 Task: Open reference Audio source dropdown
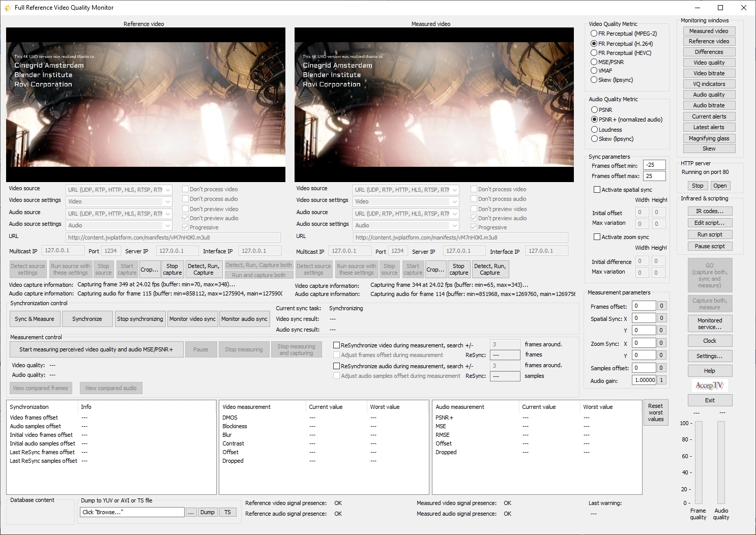click(x=119, y=214)
